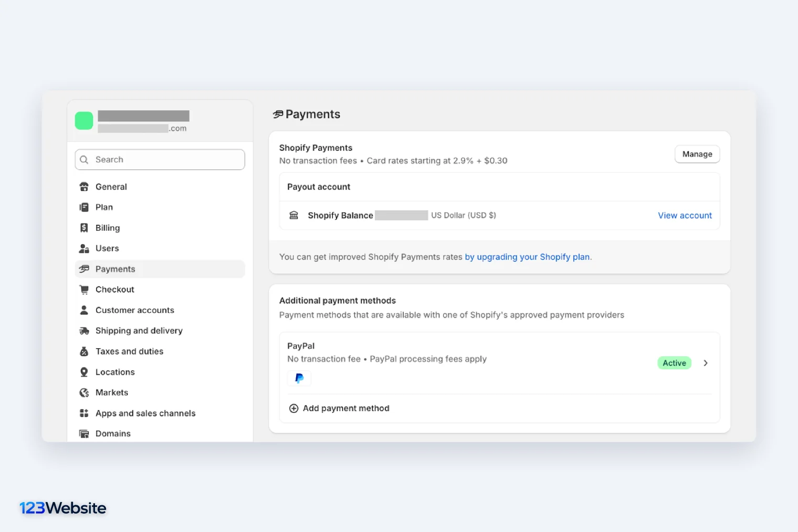Screen dimensions: 798x532
Task: Click the PayPal logo badge
Action: click(x=299, y=378)
